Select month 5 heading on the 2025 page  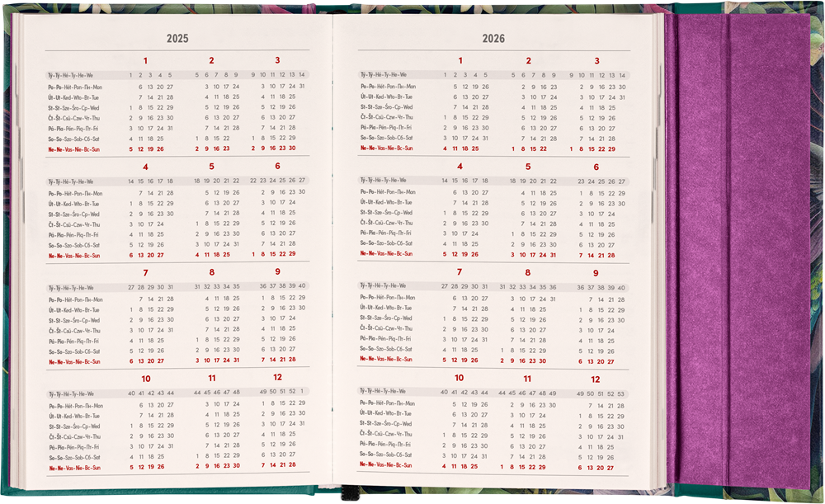click(x=211, y=167)
